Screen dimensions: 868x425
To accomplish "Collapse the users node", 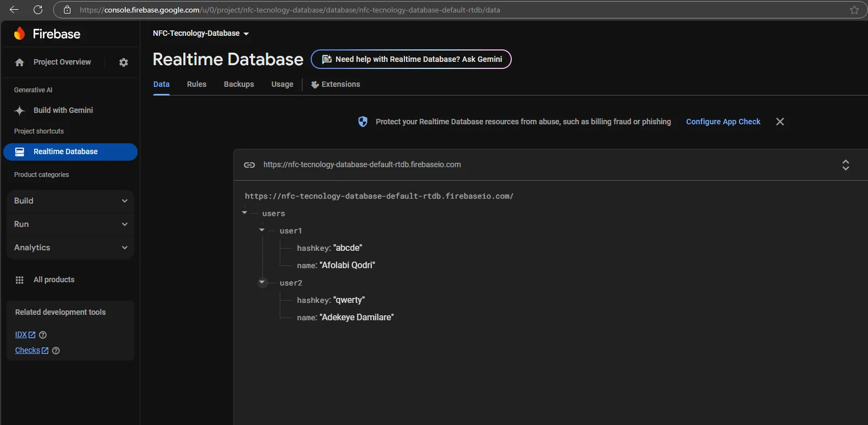I will coord(245,213).
